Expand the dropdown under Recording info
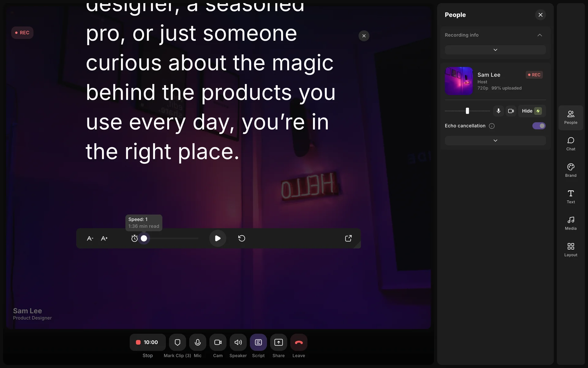The image size is (588, 368). coord(495,50)
